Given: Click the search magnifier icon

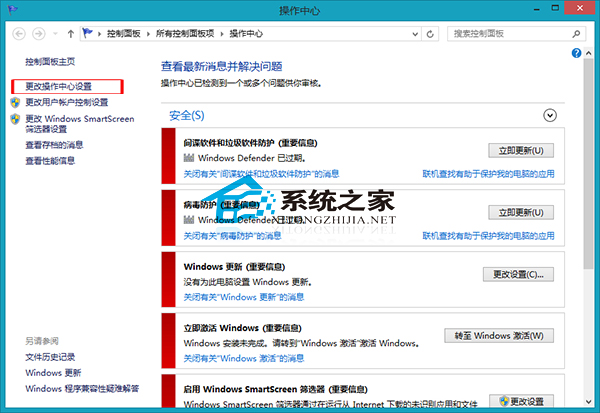Looking at the screenshot, I should [x=576, y=34].
